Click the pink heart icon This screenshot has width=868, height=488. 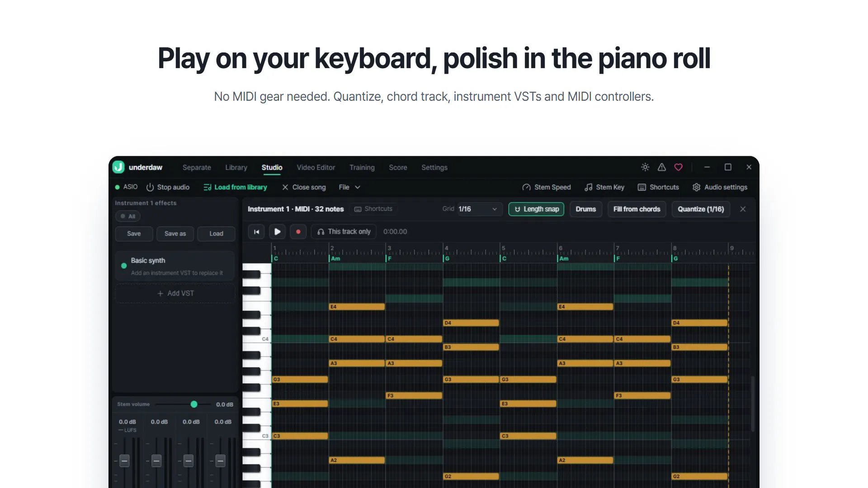(679, 167)
